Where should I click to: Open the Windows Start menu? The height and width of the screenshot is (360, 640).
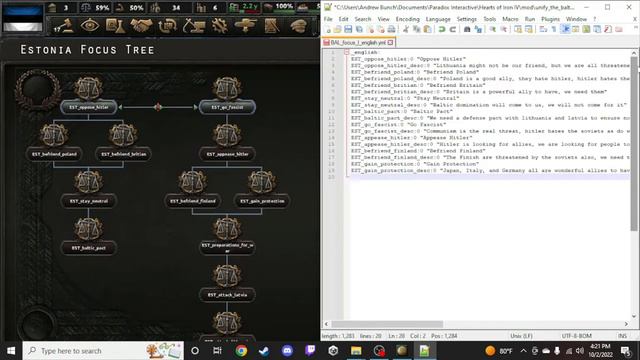click(x=11, y=351)
